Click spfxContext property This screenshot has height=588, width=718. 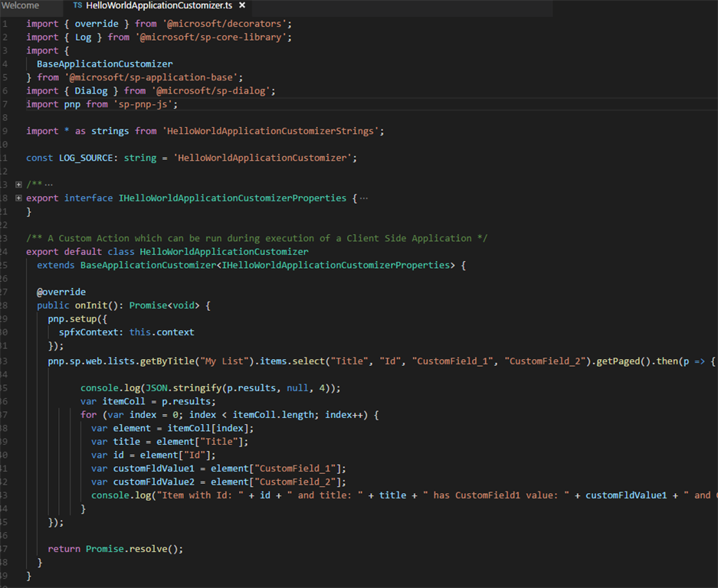click(x=88, y=332)
